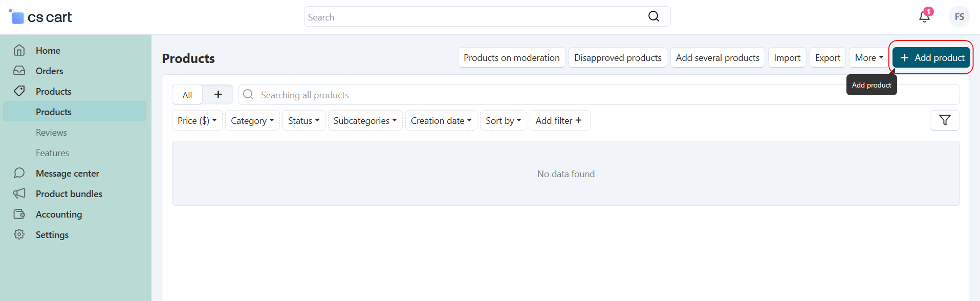
Task: Expand the Category filter dropdown
Action: click(x=252, y=121)
